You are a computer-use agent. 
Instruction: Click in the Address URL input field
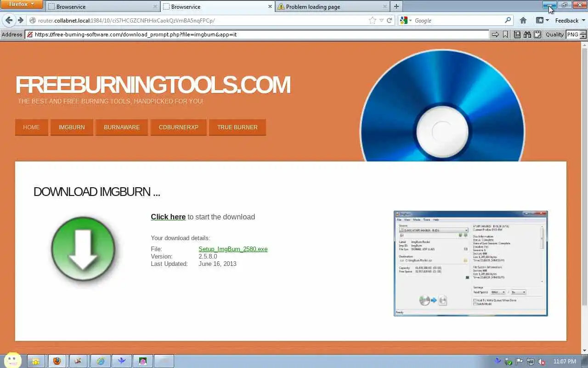257,34
